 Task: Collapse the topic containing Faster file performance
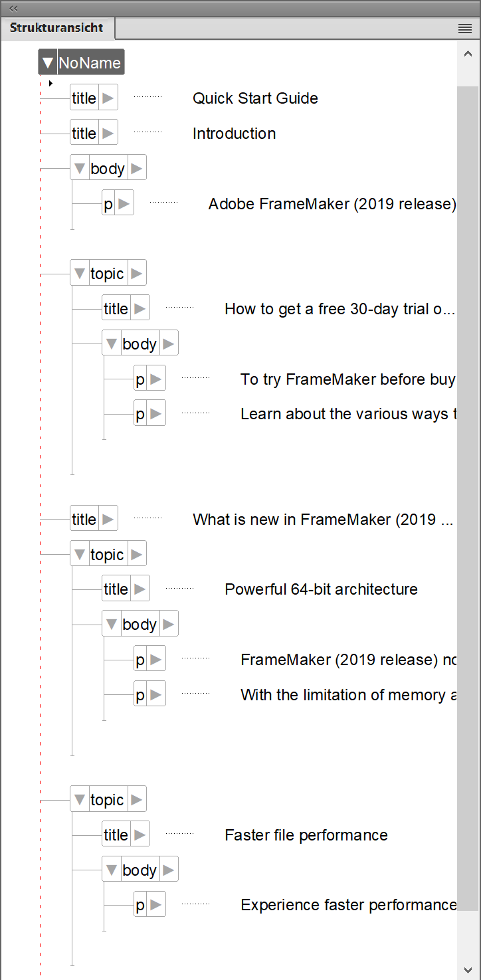[x=79, y=799]
